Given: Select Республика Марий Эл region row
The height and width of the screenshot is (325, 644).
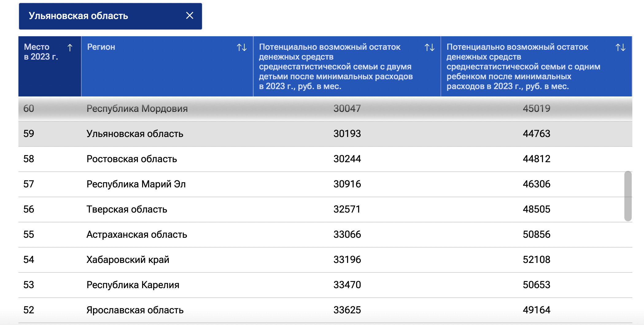Looking at the screenshot, I should (136, 184).
